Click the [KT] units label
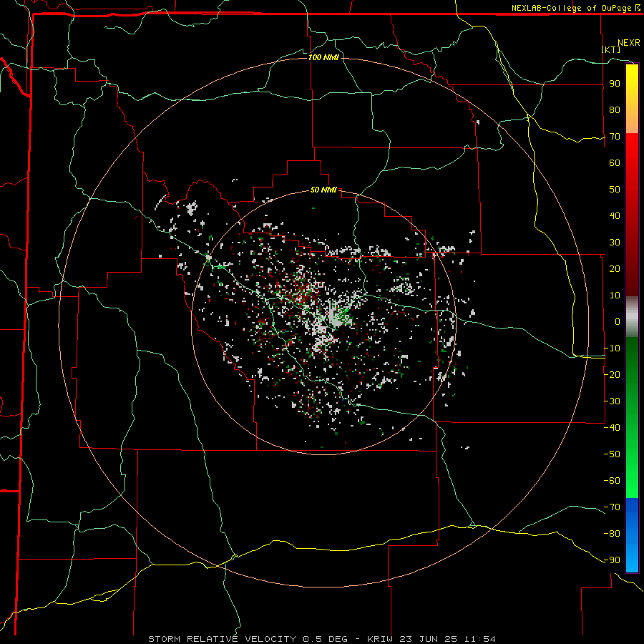The height and width of the screenshot is (644, 644). [x=610, y=49]
